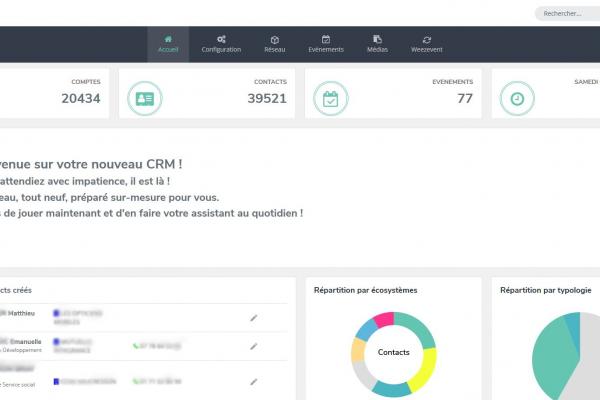Open the Accueil home tab
Viewport: 600px width, 400px height.
pyautogui.click(x=168, y=44)
